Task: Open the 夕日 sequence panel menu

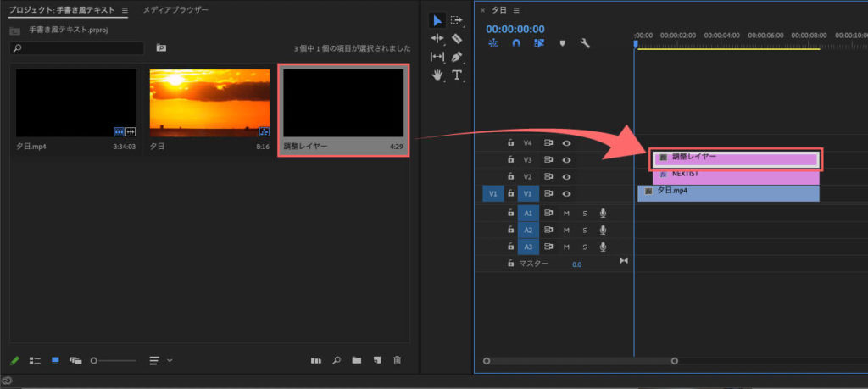Action: 516,10
